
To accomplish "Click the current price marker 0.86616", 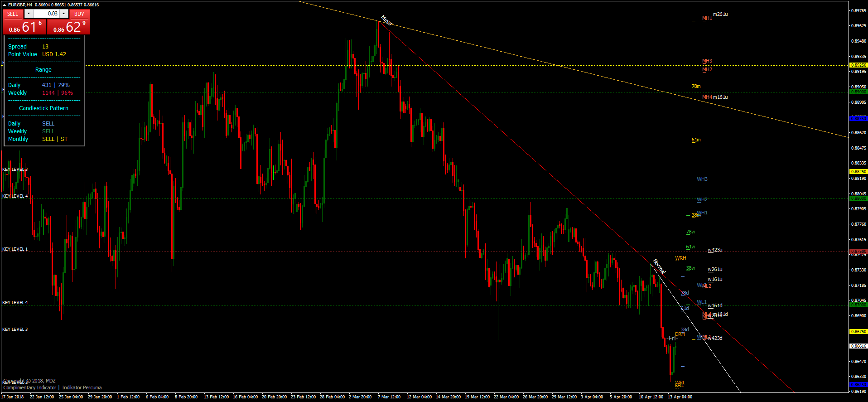I will pyautogui.click(x=858, y=346).
